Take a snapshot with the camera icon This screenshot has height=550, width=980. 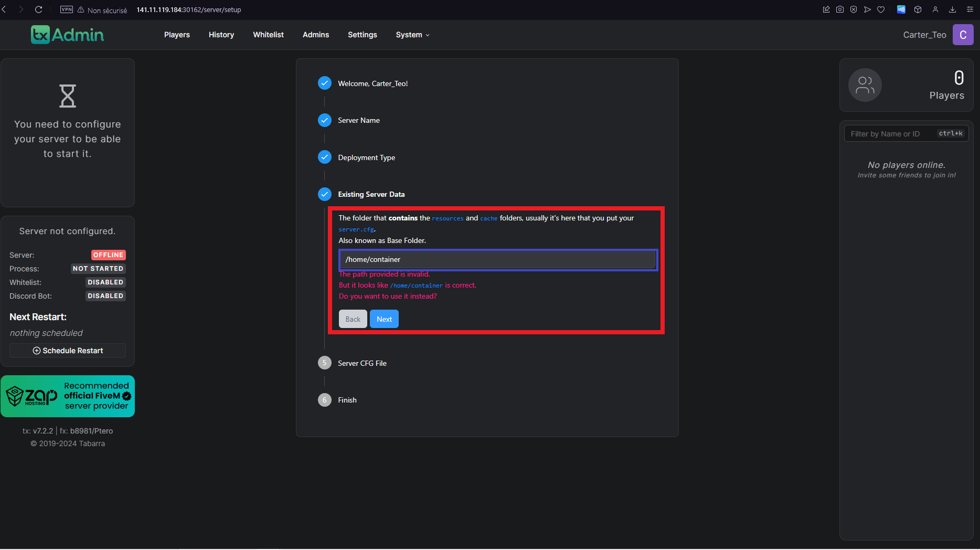(x=840, y=9)
